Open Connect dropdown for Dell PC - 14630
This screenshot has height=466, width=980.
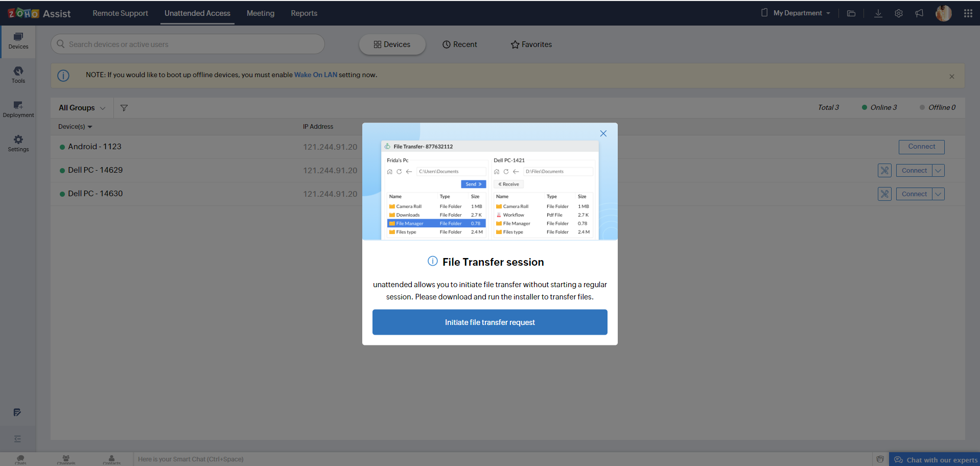tap(938, 194)
